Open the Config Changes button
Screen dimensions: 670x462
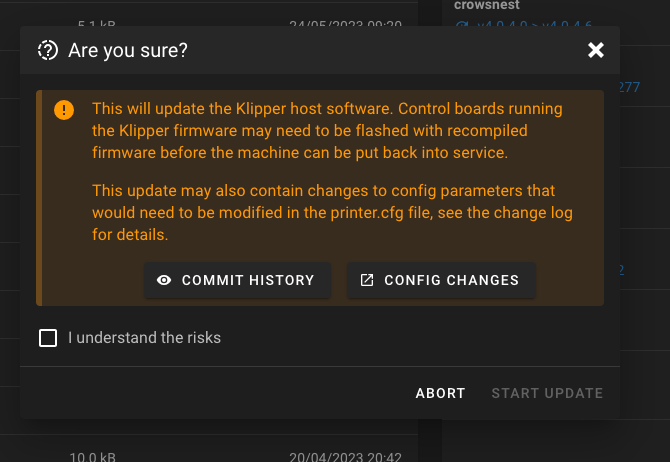(441, 280)
